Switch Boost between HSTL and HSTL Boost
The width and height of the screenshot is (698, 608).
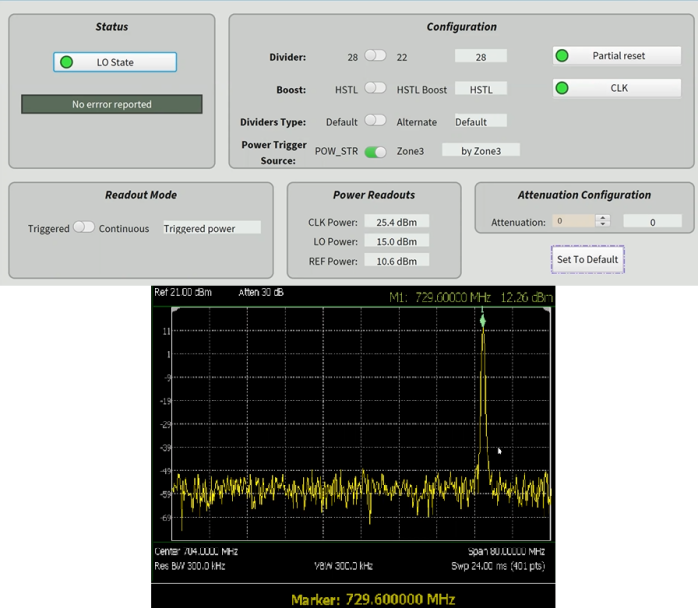(375, 88)
